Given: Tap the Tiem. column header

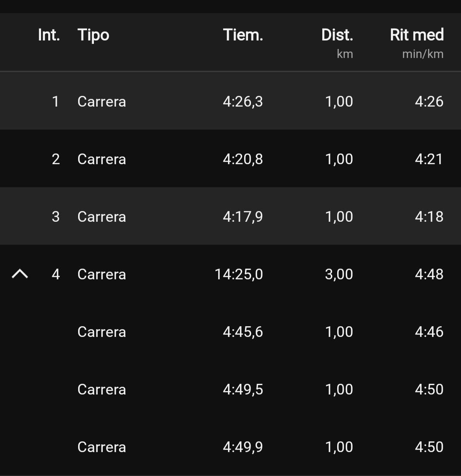Looking at the screenshot, I should coord(243,35).
